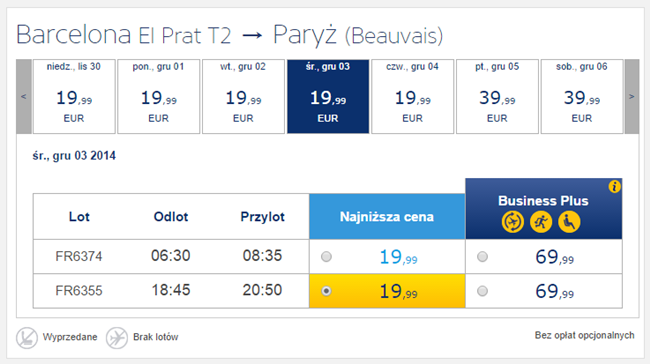Click the Business Plus column header
This screenshot has width=650, height=364.
coord(543,209)
